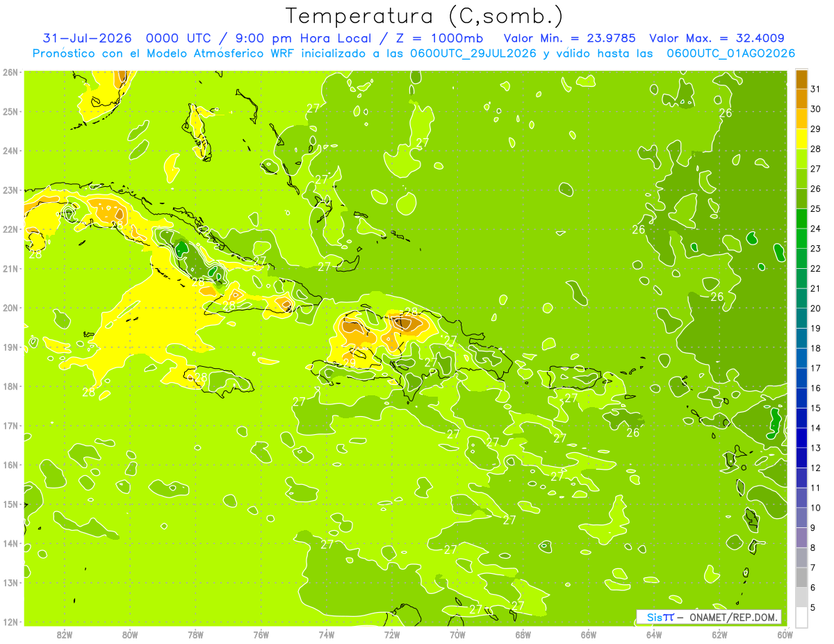Click the longitude axis label "74W"
Viewport: 834px width, 644px height.
click(327, 634)
